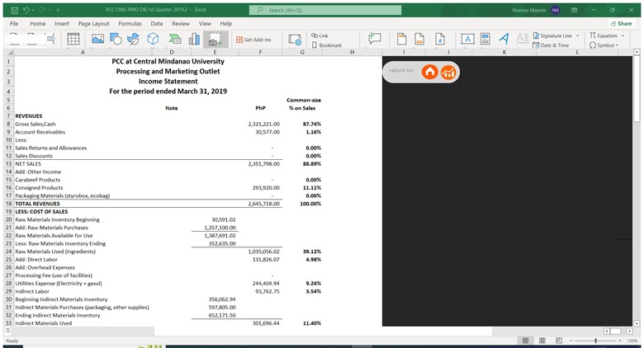Select the NET SALES value 2,351,798.00
Image resolution: width=644 pixels, height=348 pixels.
pyautogui.click(x=263, y=164)
